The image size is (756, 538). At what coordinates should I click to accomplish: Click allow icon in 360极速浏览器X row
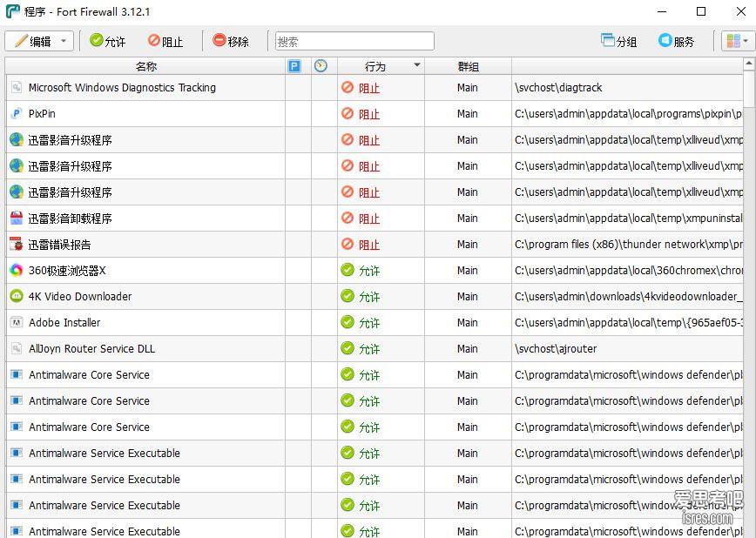pos(348,270)
